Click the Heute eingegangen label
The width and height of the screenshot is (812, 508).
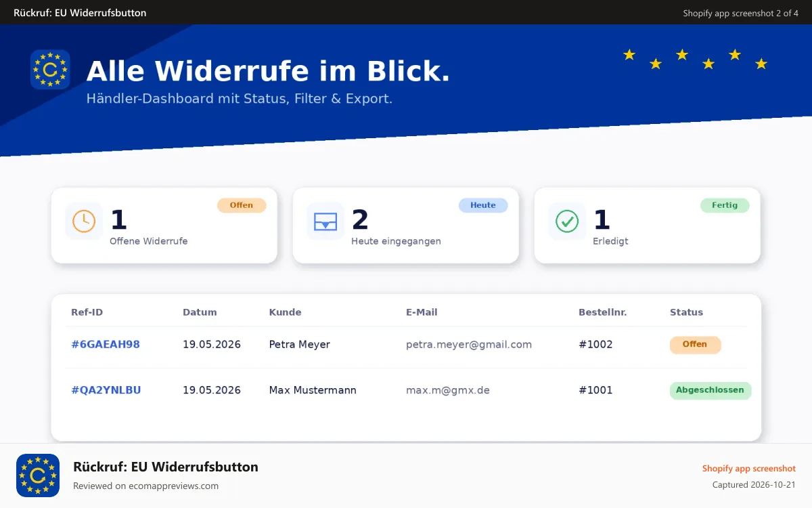click(396, 241)
